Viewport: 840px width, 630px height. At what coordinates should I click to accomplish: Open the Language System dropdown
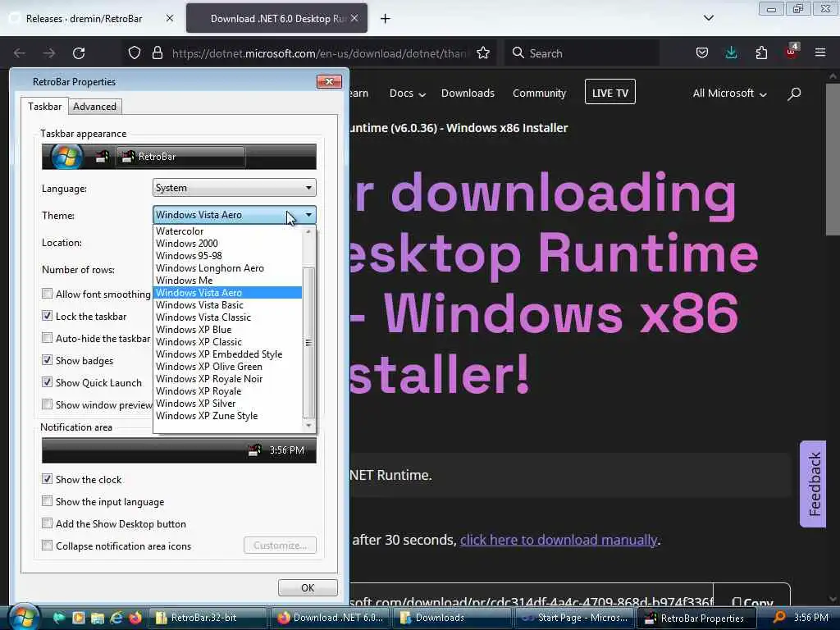coord(234,188)
